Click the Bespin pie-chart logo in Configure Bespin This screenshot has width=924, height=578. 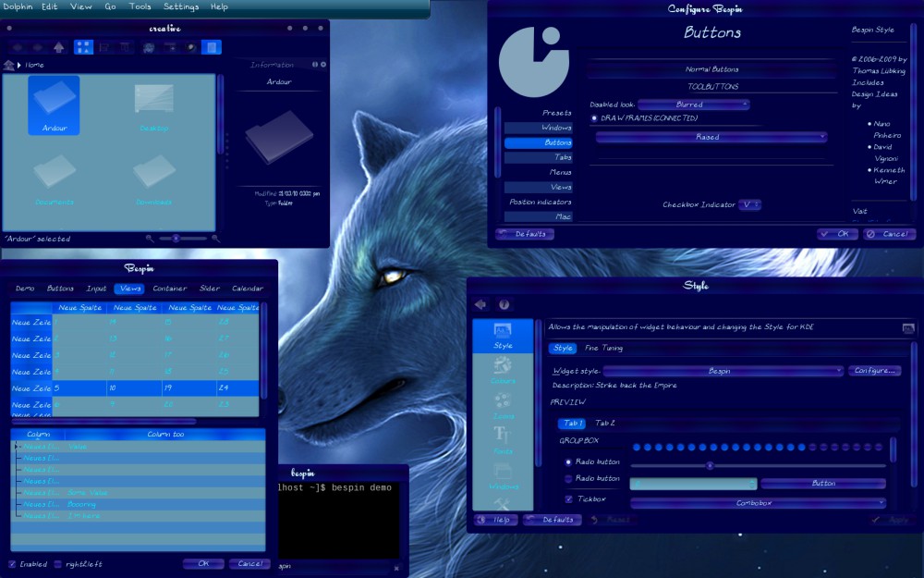(x=534, y=62)
